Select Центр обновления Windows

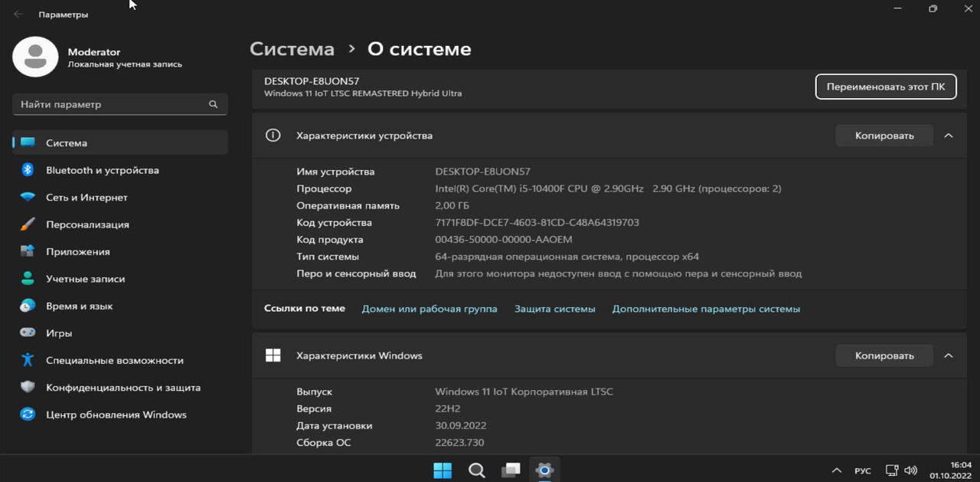[x=120, y=415]
